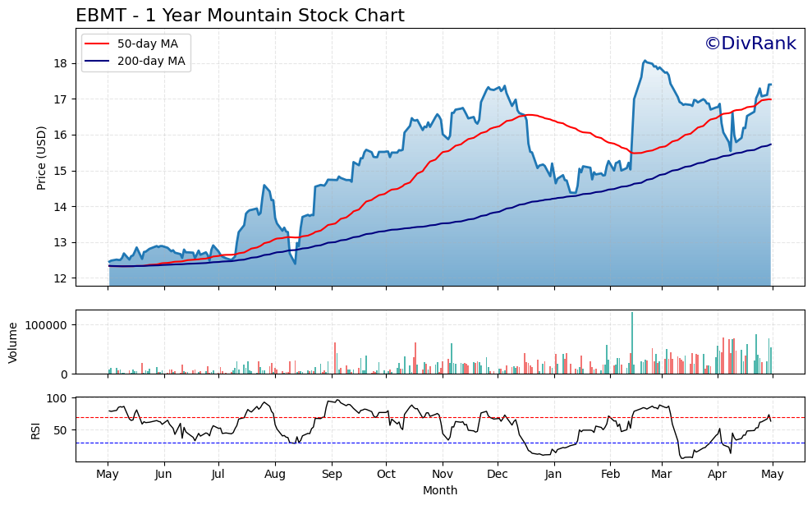Click the '100' tick on the RSI axis
Viewport: 812px width, 505px height.
pos(57,398)
